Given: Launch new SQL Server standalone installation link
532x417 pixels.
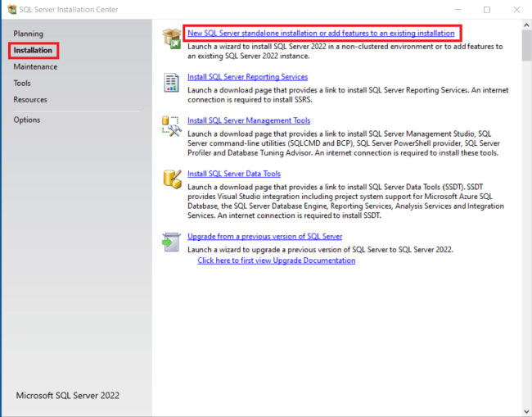Looking at the screenshot, I should 321,34.
